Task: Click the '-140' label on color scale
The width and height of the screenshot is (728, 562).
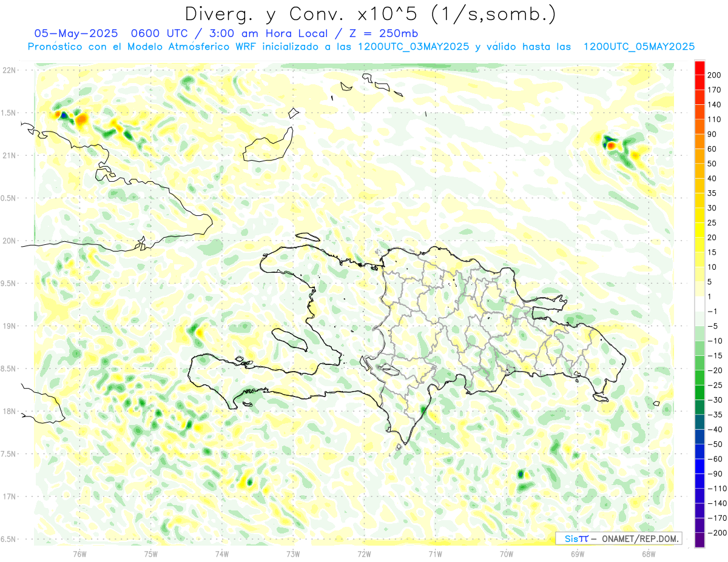Action: (716, 503)
